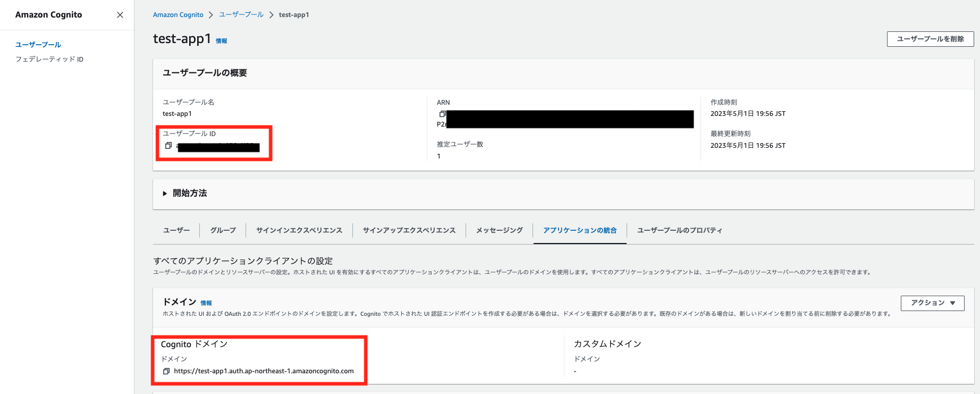Image resolution: width=980 pixels, height=394 pixels.
Task: Open the サインインエクスペリエンス tab
Action: 299,230
